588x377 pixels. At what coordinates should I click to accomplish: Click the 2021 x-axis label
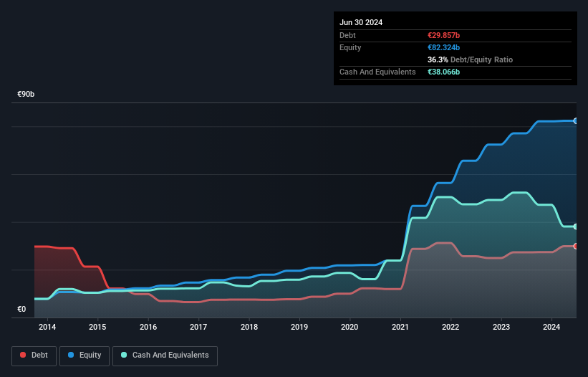[x=400, y=327]
